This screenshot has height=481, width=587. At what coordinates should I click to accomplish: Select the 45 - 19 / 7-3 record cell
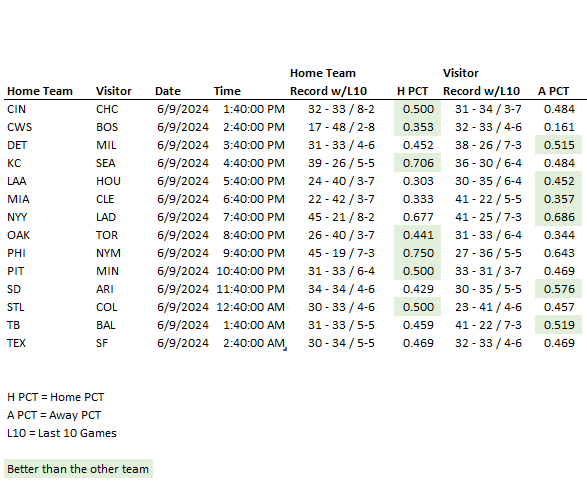[x=341, y=253]
